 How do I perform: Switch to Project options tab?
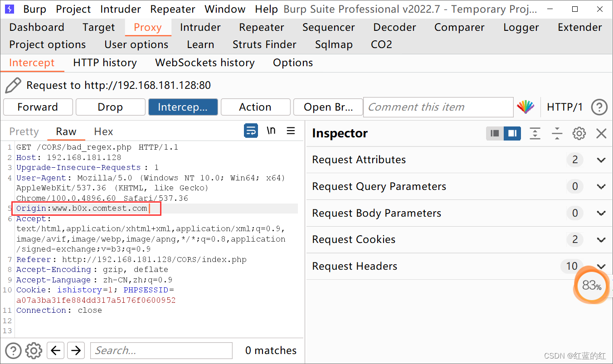48,44
